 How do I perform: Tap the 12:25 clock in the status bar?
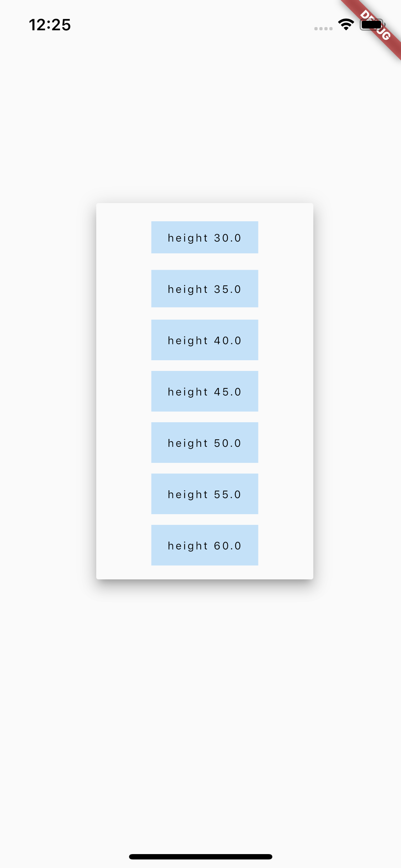tap(50, 25)
